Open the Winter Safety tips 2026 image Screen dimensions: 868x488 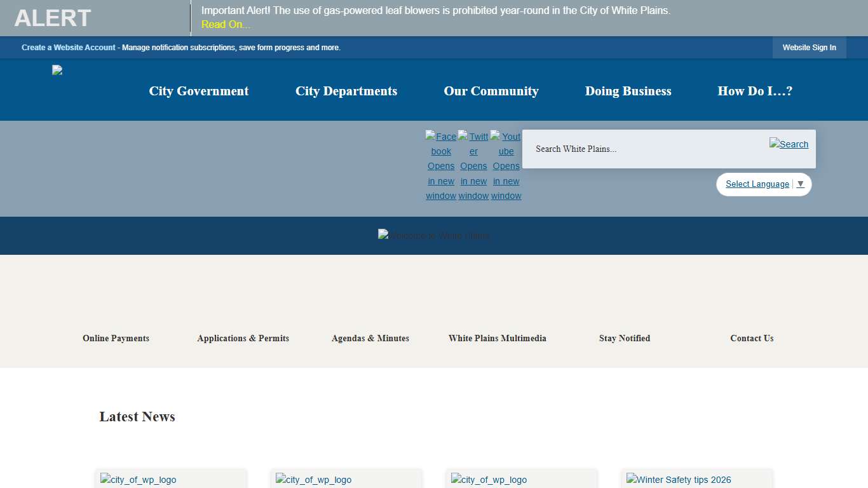coord(679,480)
